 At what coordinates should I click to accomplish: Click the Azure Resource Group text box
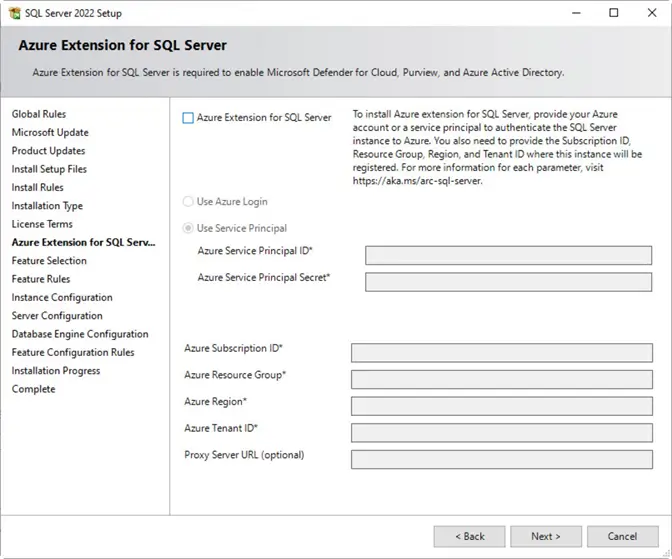tap(501, 379)
